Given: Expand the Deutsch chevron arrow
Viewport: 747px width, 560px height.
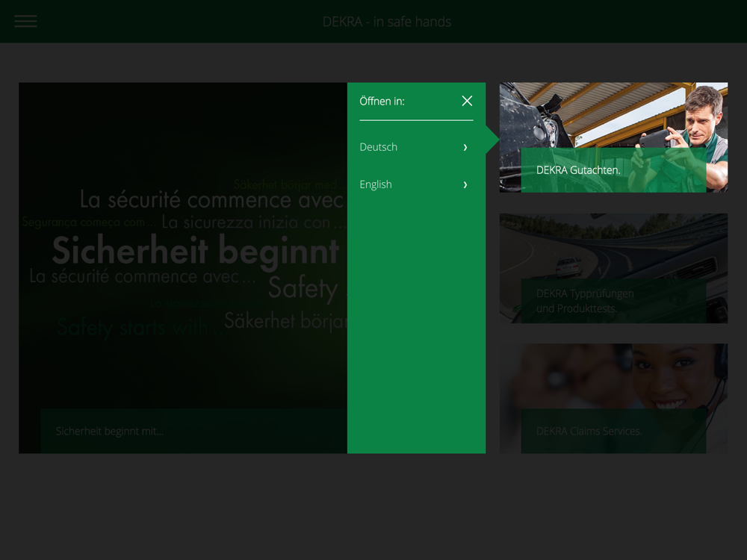Looking at the screenshot, I should click(465, 148).
